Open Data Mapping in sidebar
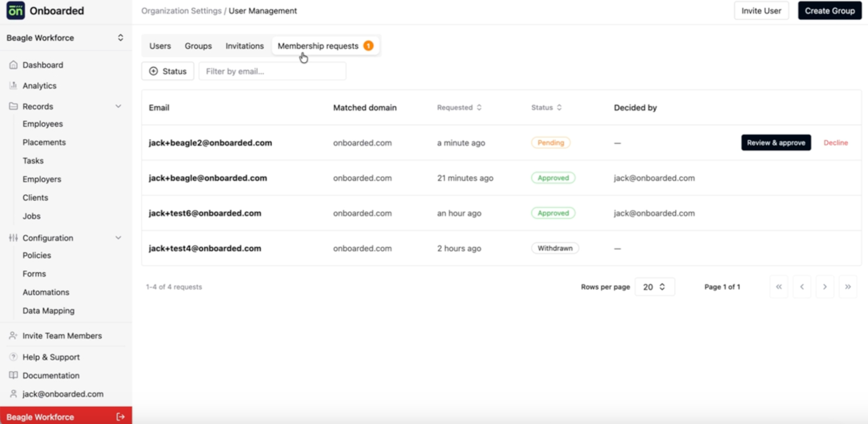868x424 pixels. click(x=48, y=311)
